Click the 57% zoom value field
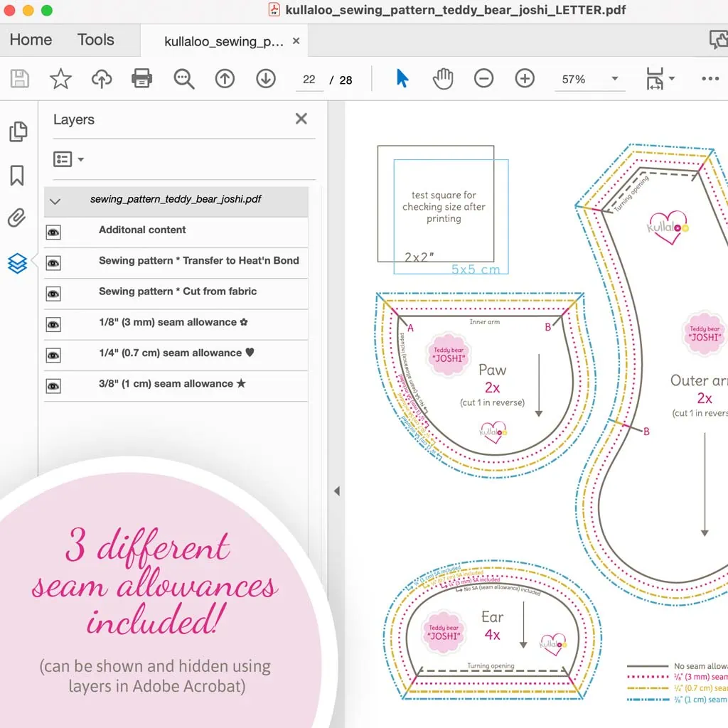The width and height of the screenshot is (728, 728). tap(574, 80)
